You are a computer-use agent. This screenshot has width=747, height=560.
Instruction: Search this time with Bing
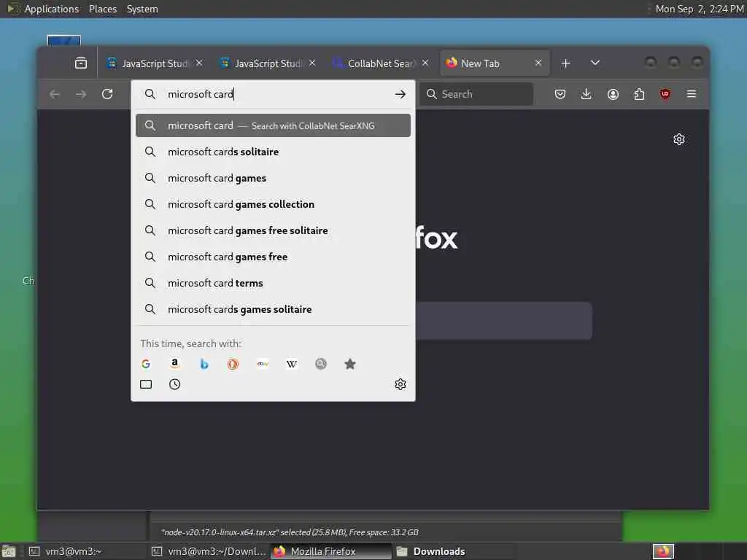pos(204,365)
